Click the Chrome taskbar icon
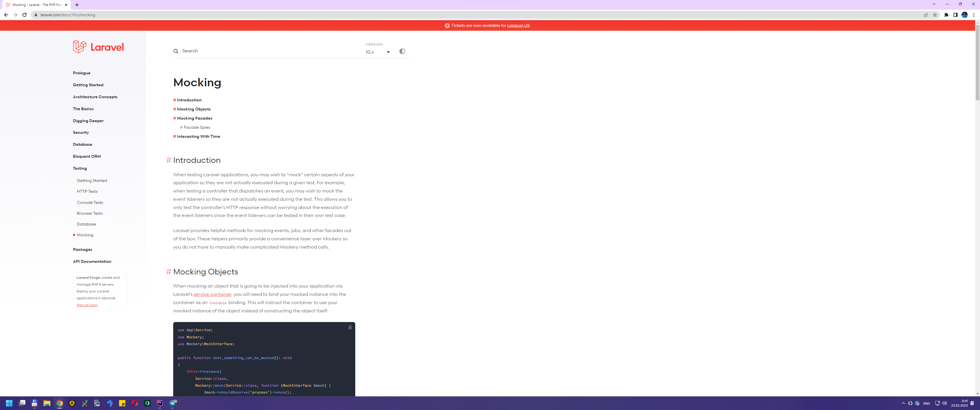980x410 pixels. click(x=59, y=403)
